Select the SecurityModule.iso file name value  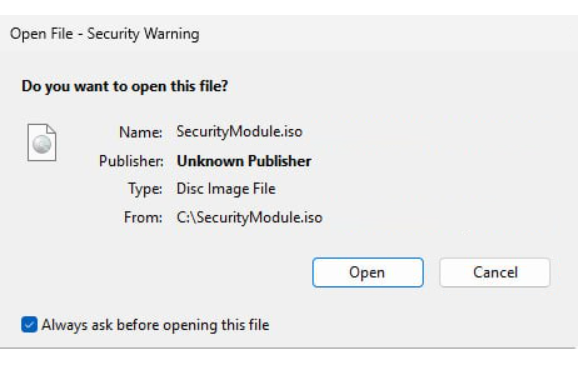[239, 132]
